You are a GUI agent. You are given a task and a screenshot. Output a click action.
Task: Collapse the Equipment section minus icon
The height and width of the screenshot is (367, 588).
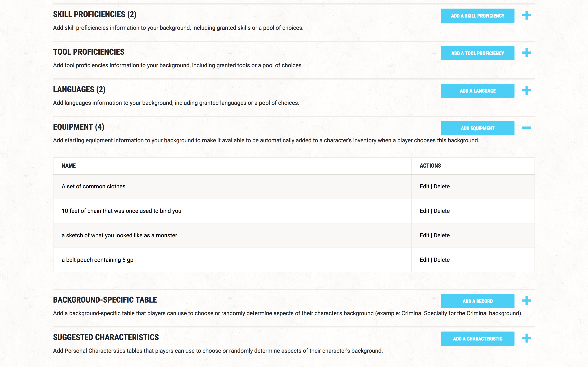[x=526, y=128]
